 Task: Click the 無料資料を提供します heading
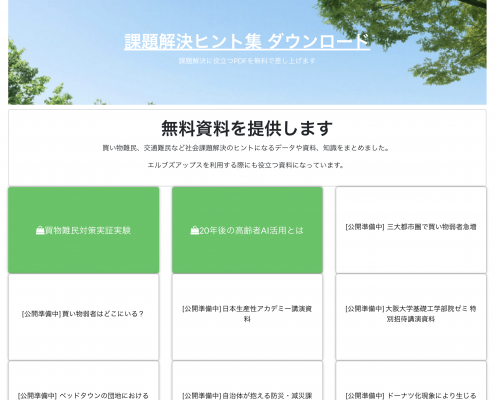click(247, 128)
